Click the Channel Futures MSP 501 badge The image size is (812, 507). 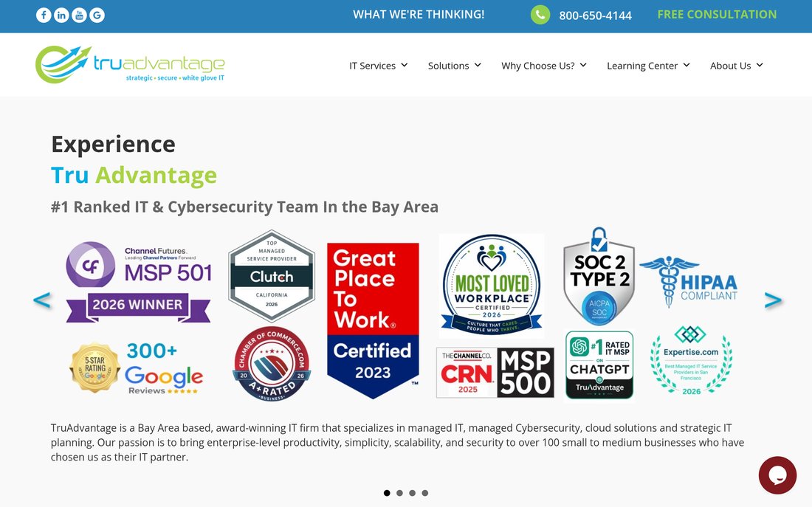click(x=139, y=282)
